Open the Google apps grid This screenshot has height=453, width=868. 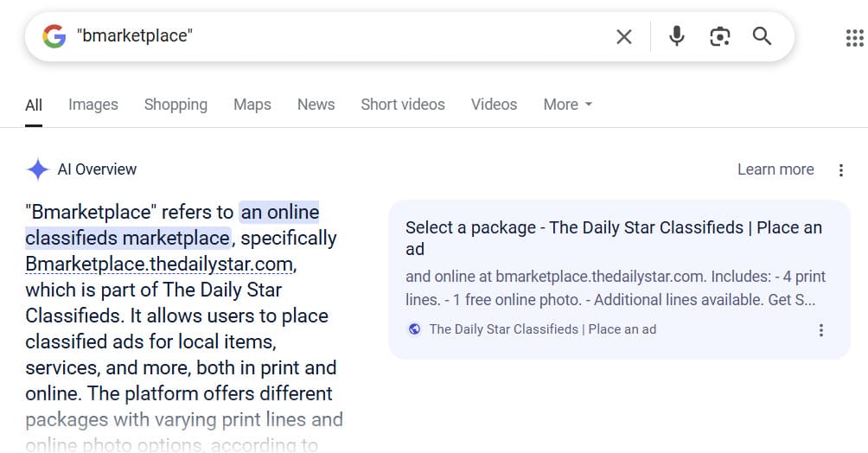853,37
